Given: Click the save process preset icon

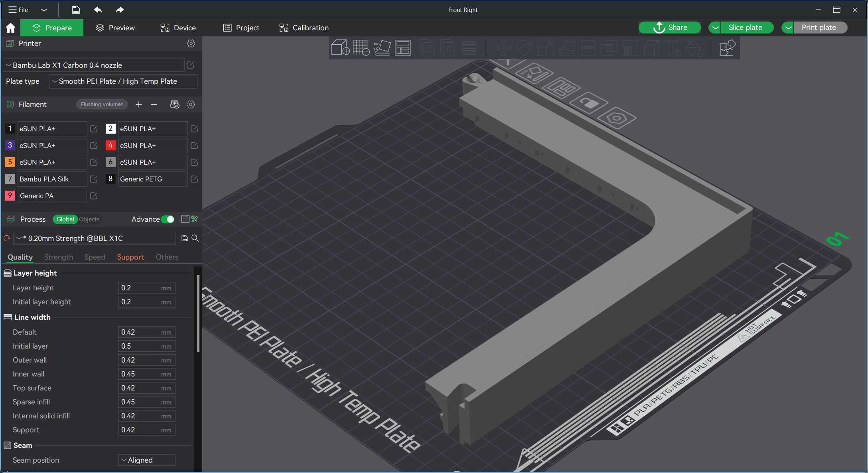Looking at the screenshot, I should [184, 238].
